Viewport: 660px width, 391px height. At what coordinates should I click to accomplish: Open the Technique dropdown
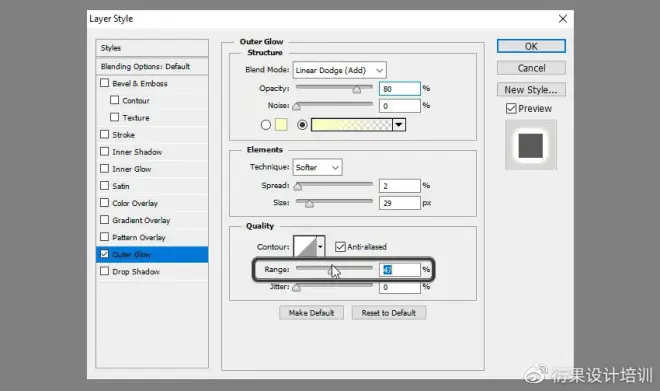(x=317, y=168)
